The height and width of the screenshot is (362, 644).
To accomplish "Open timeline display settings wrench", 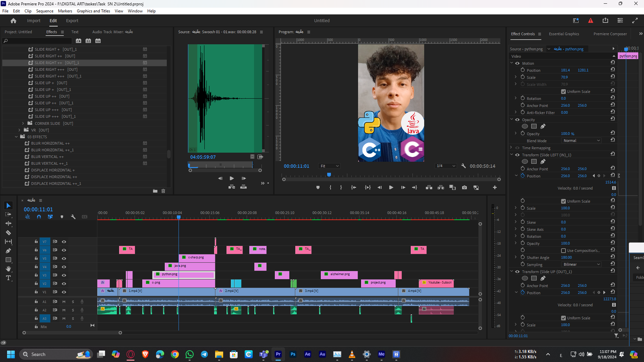I will [x=73, y=217].
